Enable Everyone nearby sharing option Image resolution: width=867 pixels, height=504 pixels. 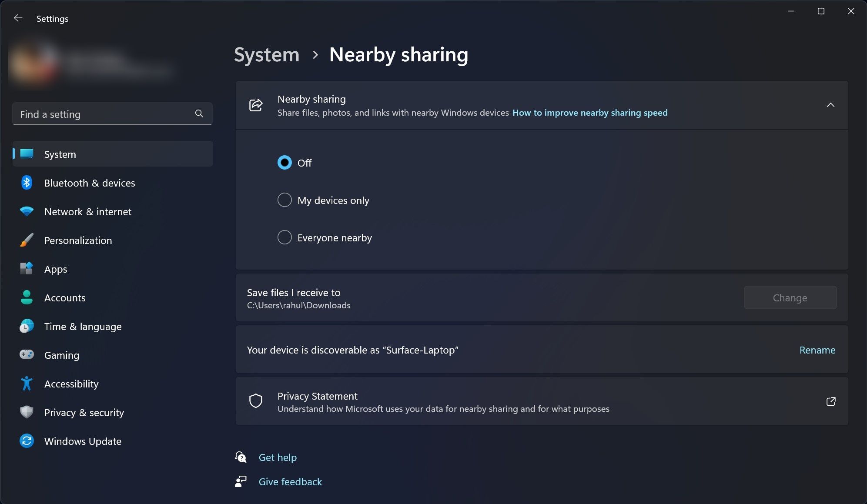(x=284, y=237)
